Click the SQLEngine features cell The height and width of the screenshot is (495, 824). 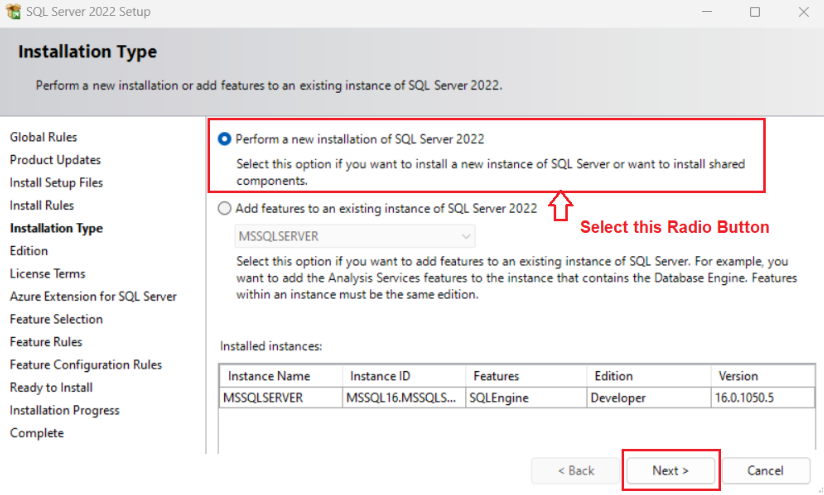pyautogui.click(x=526, y=398)
